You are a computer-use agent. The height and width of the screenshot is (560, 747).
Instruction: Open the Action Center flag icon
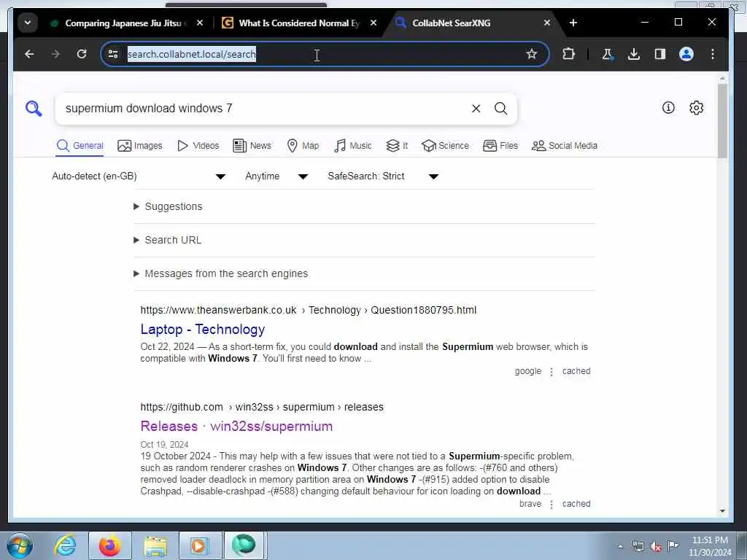[x=673, y=545]
